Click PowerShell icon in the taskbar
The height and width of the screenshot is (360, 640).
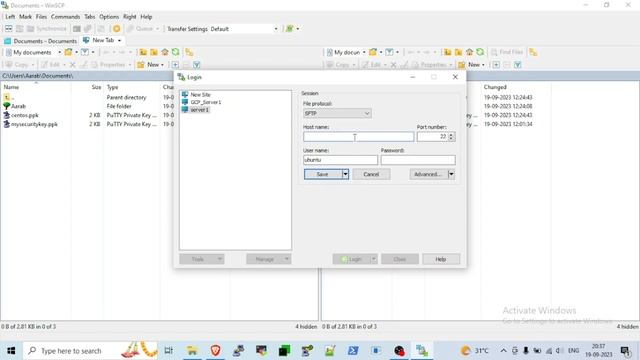(x=353, y=350)
